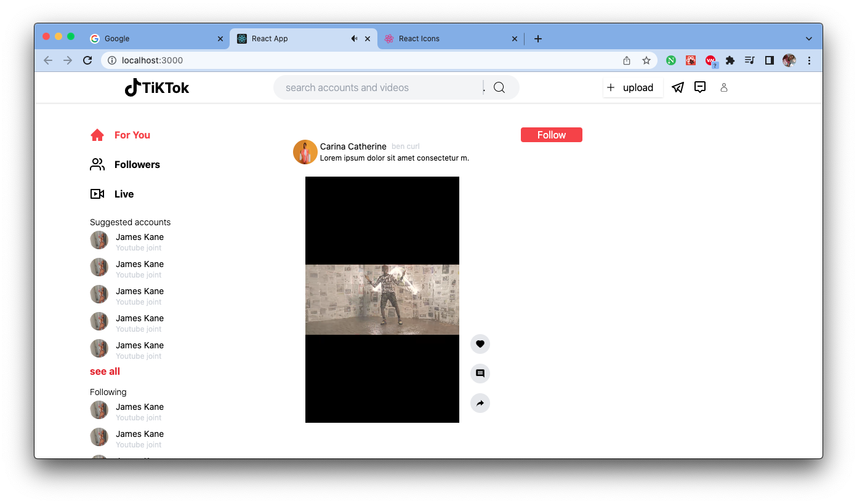Close the Google tab
Screen dimensions: 857x504
220,39
